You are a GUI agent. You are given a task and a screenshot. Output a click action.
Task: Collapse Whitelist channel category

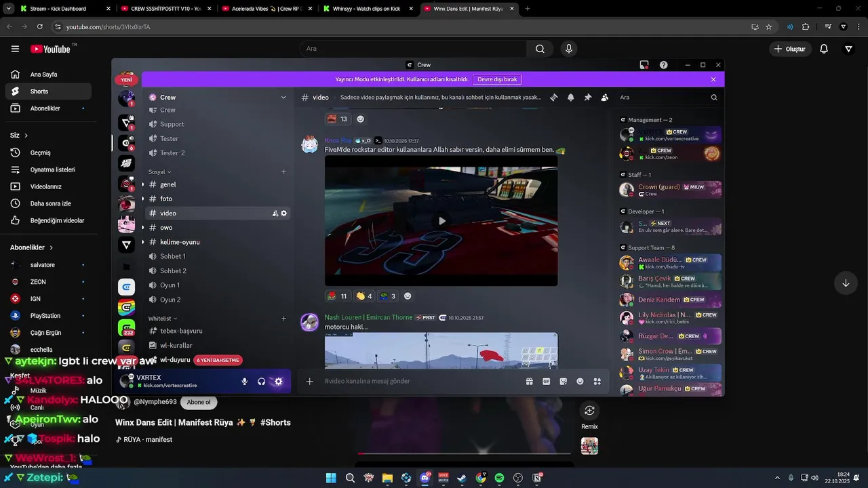click(163, 319)
